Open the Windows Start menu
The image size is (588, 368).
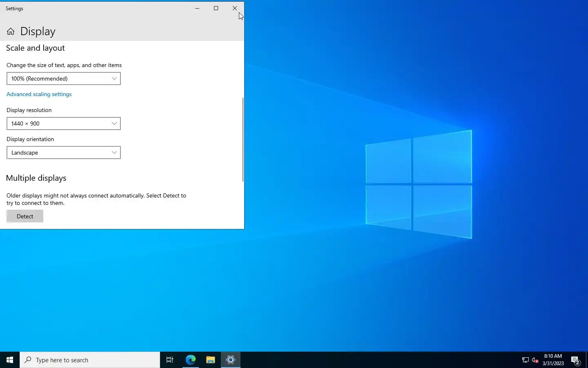click(10, 360)
